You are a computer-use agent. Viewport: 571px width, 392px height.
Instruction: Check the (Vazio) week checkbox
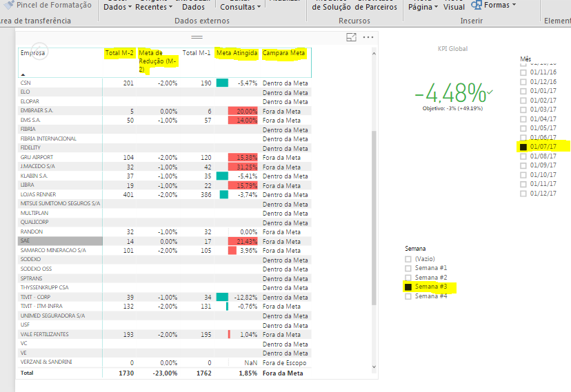(408, 259)
